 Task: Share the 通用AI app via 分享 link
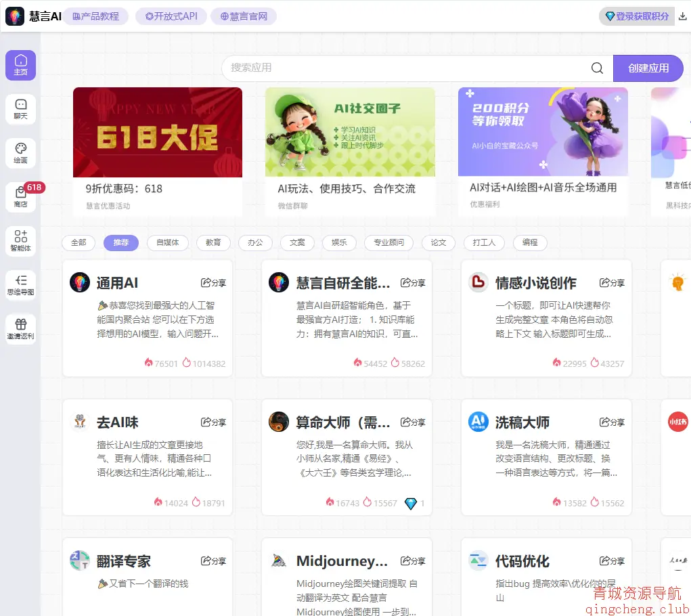click(x=213, y=283)
